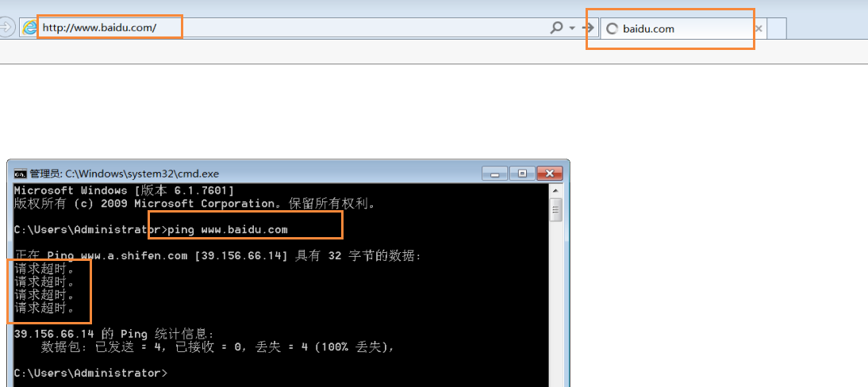Screen dimensions: 868x387
Task: Click the cmd vertical scrollbar thumb
Action: click(556, 209)
